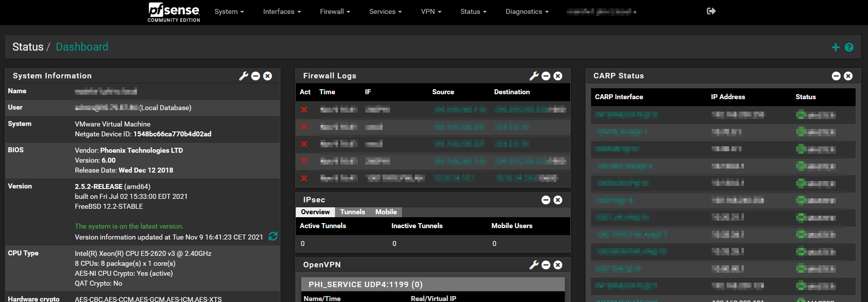Refresh version information update check icon

coord(273,237)
